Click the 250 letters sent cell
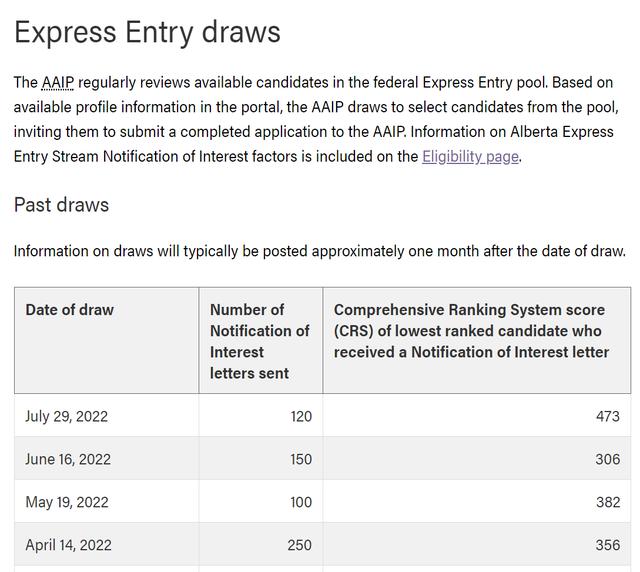This screenshot has width=640, height=572. pos(261,545)
